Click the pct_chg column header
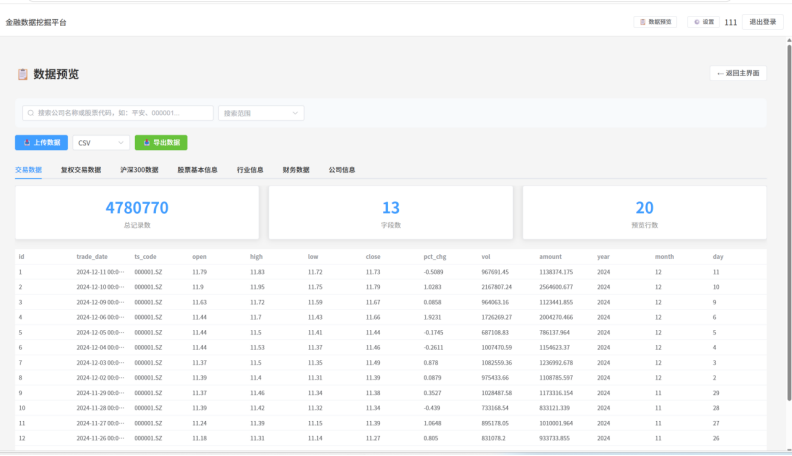The image size is (792, 456). pos(435,257)
